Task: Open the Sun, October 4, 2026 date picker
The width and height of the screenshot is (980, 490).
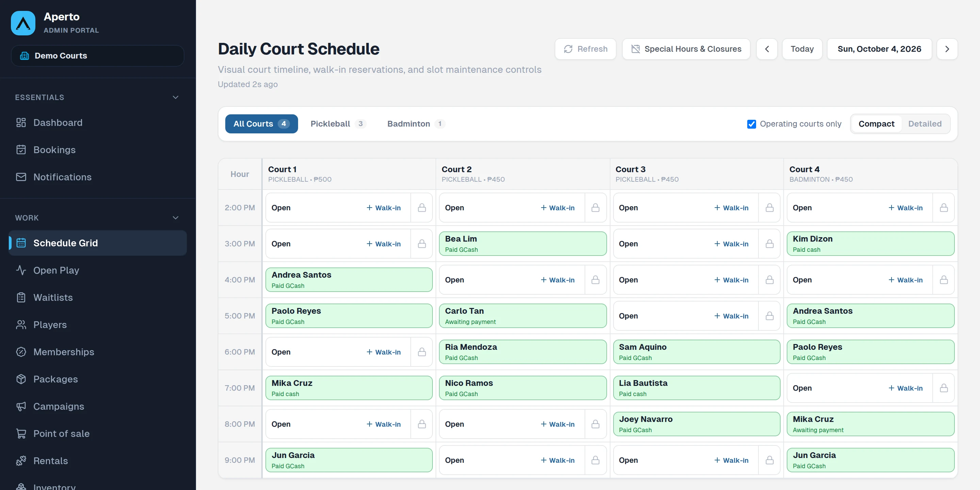Action: click(x=879, y=49)
